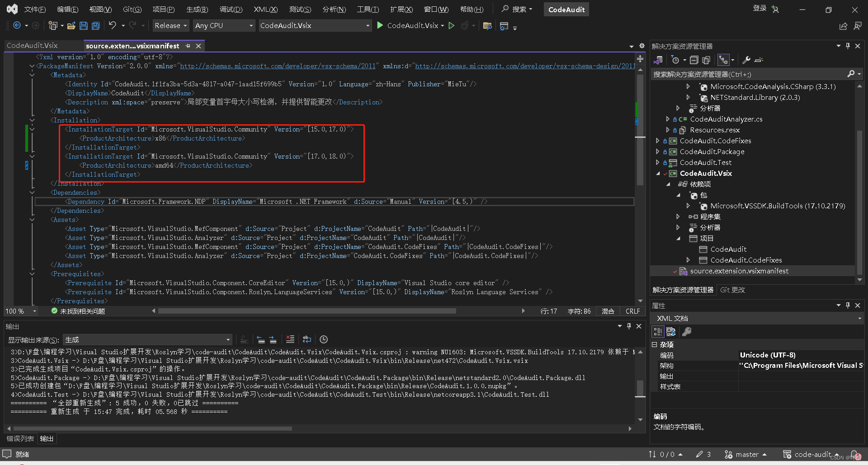Start without debugging using outlined play icon
The image size is (868, 465).
tap(451, 26)
